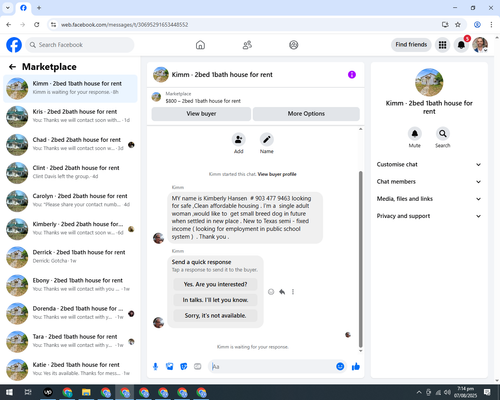Open the Friends icon in top navigation
This screenshot has width=500, height=400.
tap(247, 45)
